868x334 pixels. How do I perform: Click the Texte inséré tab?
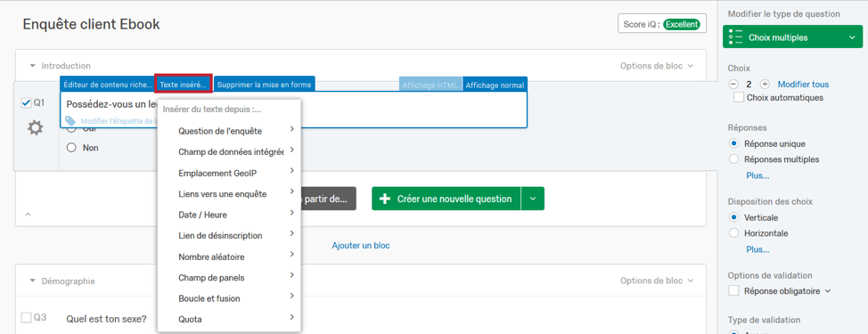coord(184,86)
